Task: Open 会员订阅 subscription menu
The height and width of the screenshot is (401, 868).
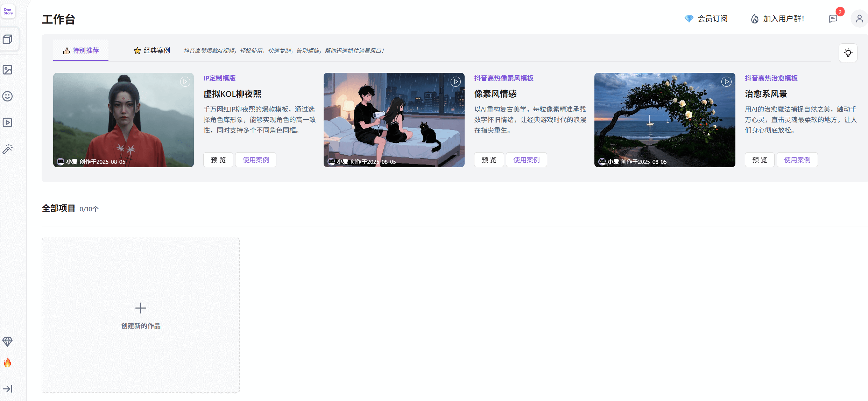Action: click(x=706, y=19)
